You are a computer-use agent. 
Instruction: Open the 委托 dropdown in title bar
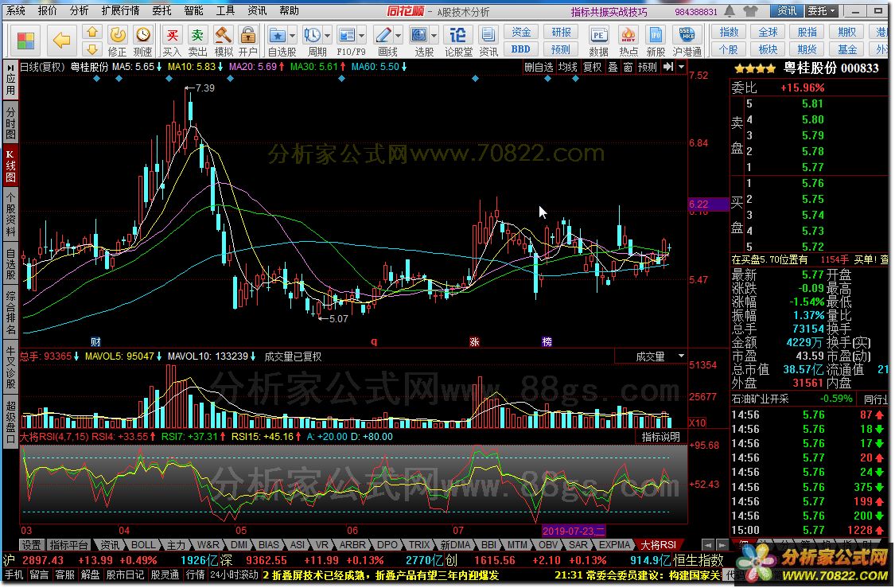point(822,11)
